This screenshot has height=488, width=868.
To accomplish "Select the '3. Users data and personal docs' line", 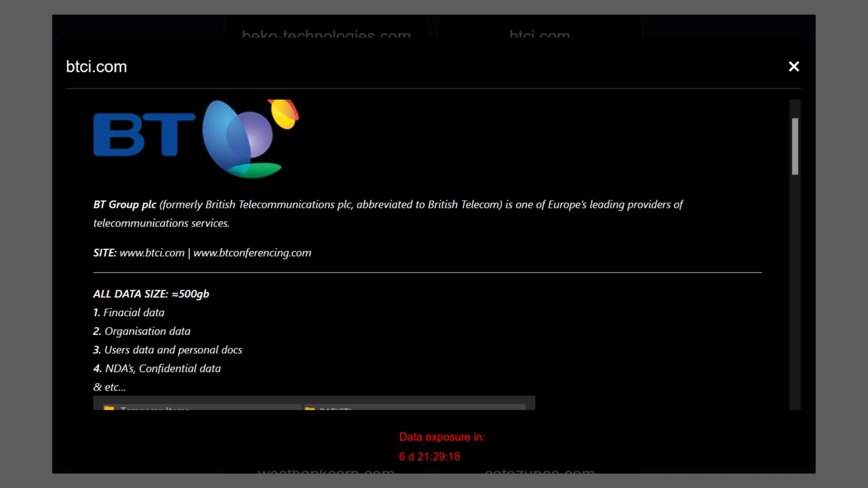I will coord(168,350).
